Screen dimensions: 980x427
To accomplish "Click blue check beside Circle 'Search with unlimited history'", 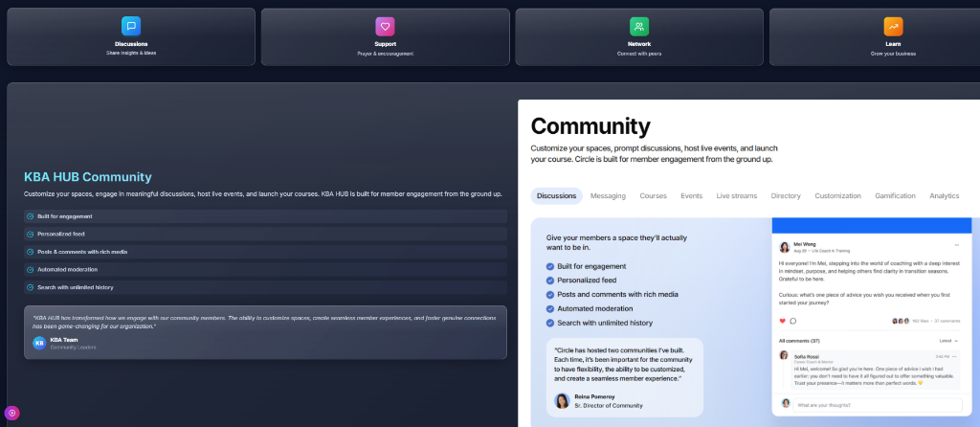I will click(x=550, y=324).
